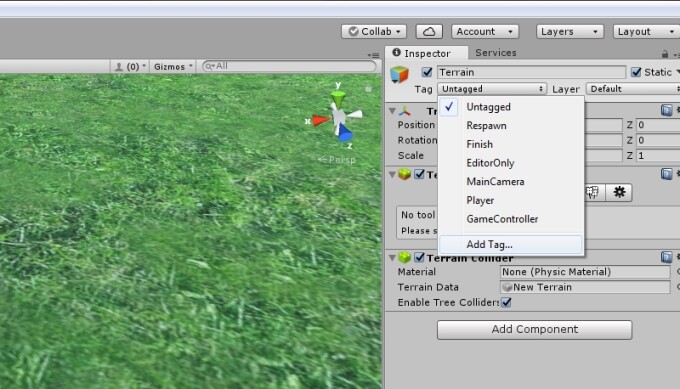This screenshot has height=389, width=680.
Task: Select the paint details terrain tool icon
Action: (x=594, y=192)
